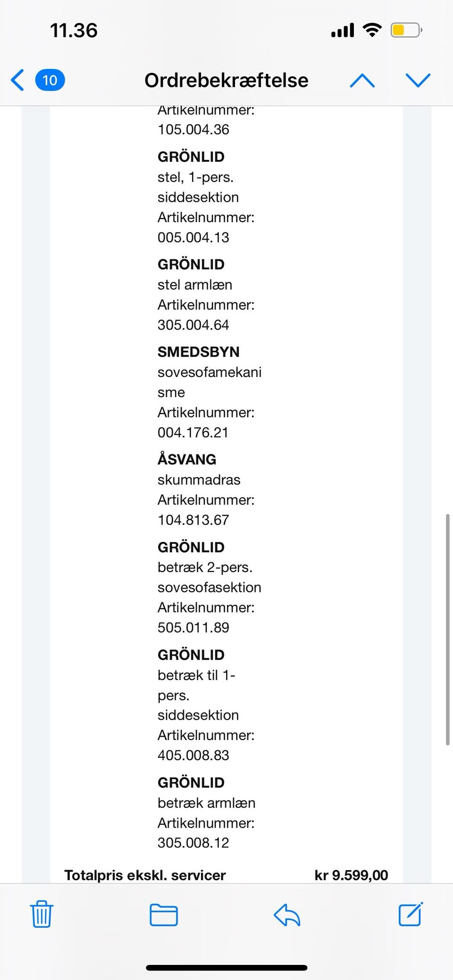Tap the Ordrebekræftelse title

pos(226,80)
